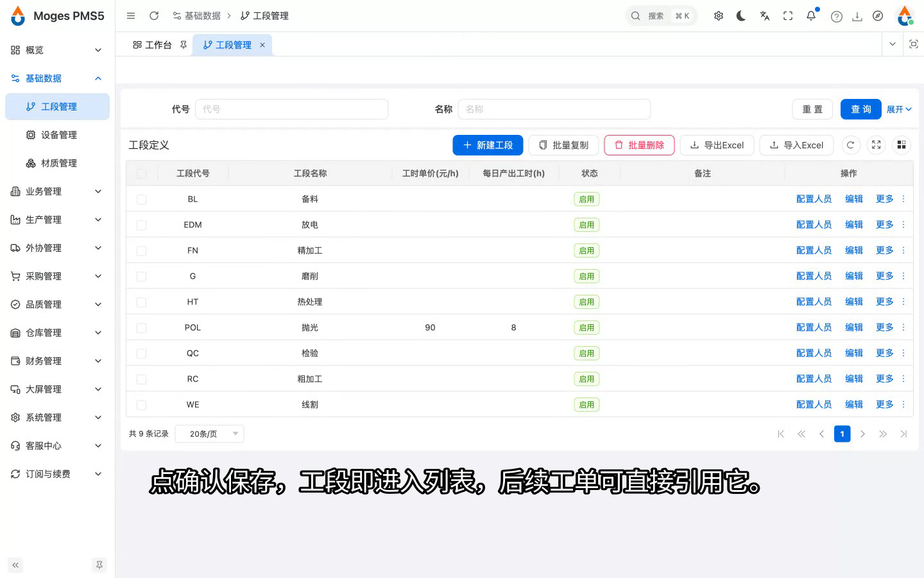Select 工段管理 in the sidebar
The image size is (924, 578).
[x=57, y=107]
